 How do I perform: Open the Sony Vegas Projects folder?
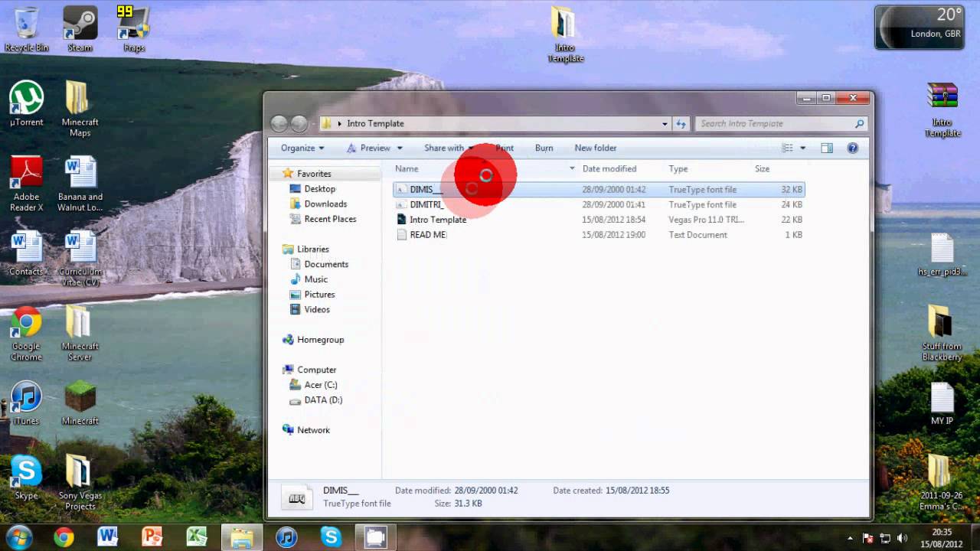click(x=80, y=483)
